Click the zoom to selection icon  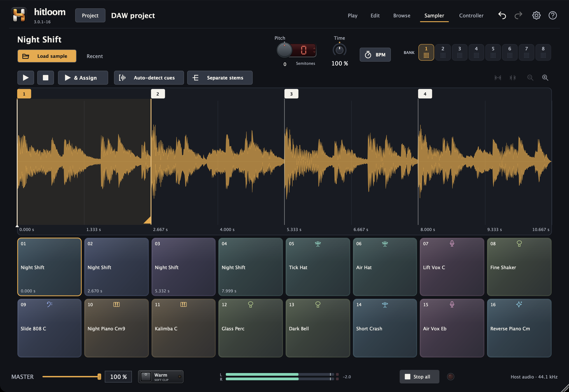pos(513,78)
